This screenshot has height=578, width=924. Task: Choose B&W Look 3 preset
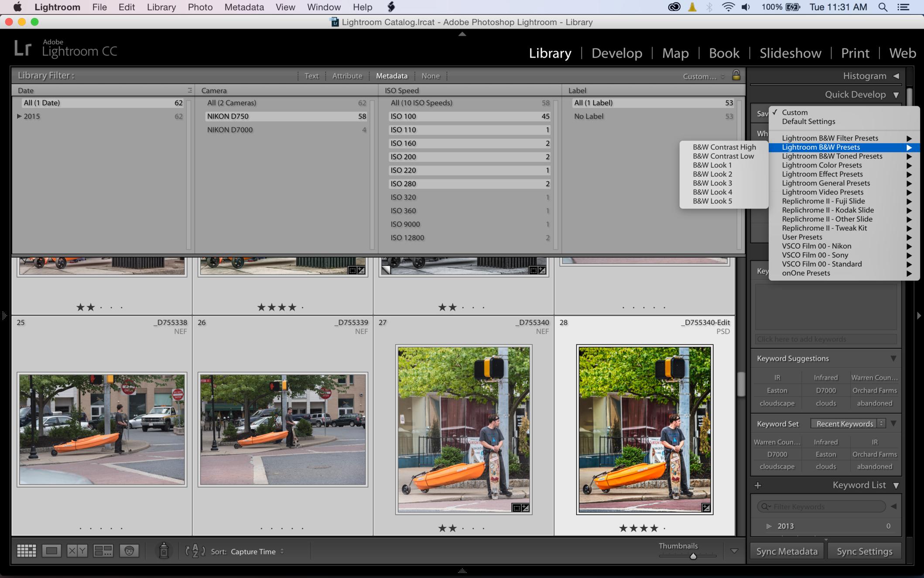(x=712, y=183)
